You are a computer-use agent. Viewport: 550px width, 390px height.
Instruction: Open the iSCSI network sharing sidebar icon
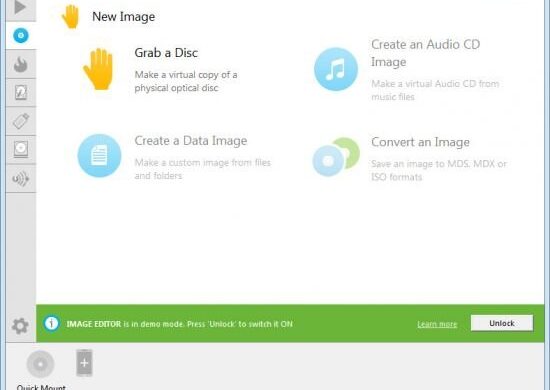[21, 179]
